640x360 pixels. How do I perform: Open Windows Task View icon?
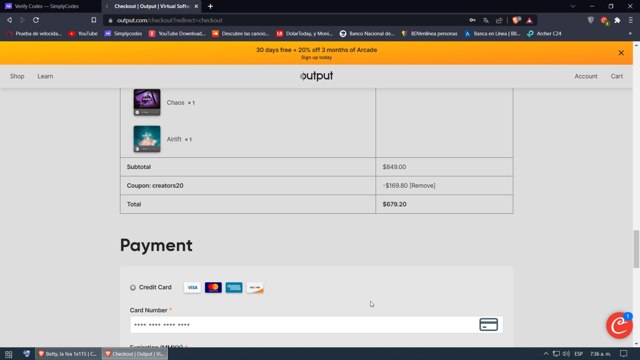[x=9, y=354]
